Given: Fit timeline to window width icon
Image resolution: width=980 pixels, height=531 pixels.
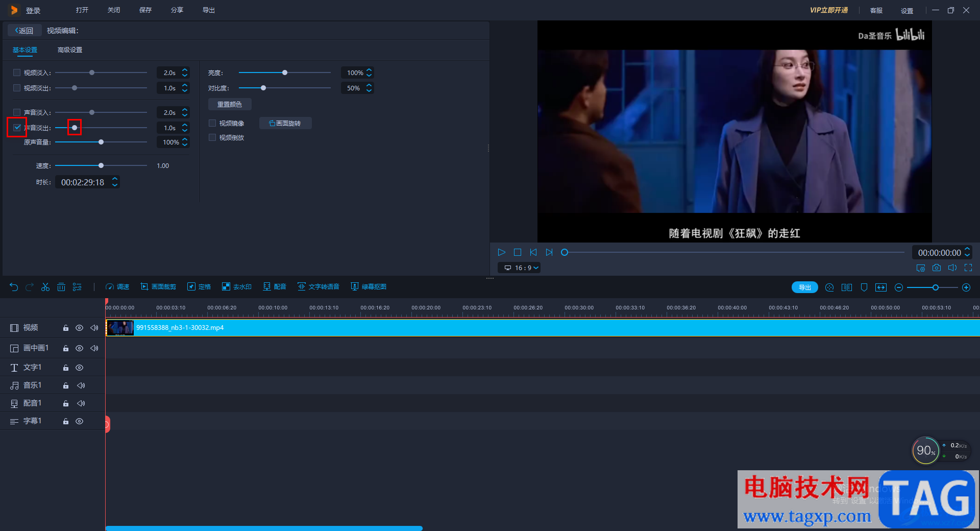Looking at the screenshot, I should coord(881,287).
